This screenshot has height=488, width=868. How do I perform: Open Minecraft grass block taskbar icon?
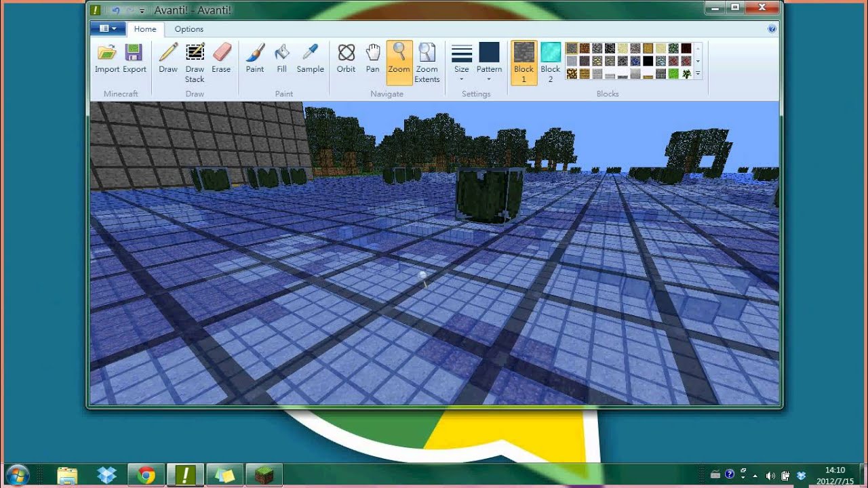tap(263, 476)
